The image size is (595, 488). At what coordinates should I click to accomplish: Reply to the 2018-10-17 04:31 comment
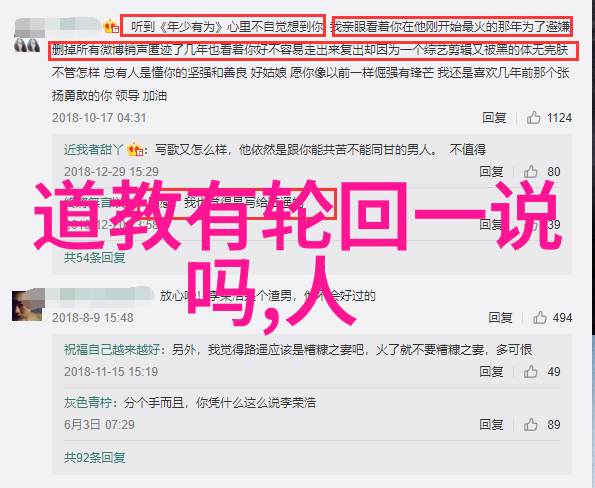point(494,118)
